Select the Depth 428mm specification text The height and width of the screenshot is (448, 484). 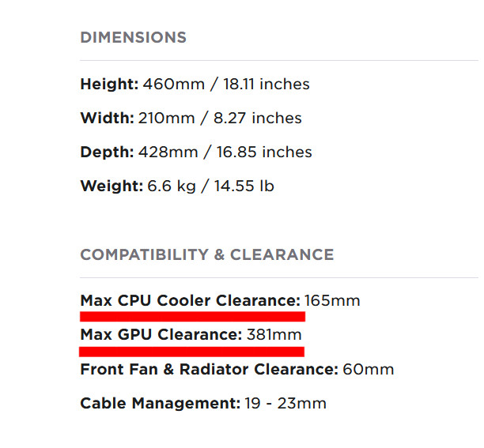(x=196, y=152)
